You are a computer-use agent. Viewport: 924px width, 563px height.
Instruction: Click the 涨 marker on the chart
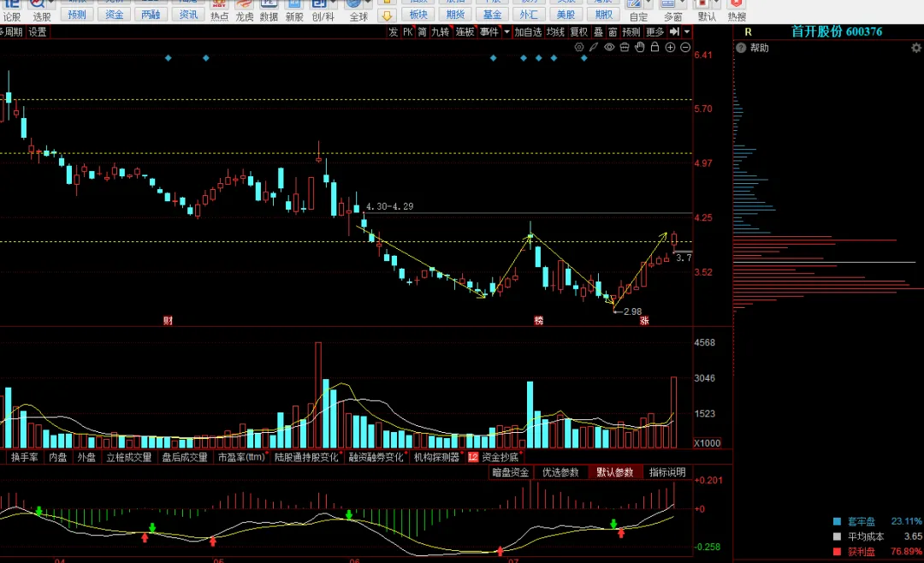click(x=645, y=321)
